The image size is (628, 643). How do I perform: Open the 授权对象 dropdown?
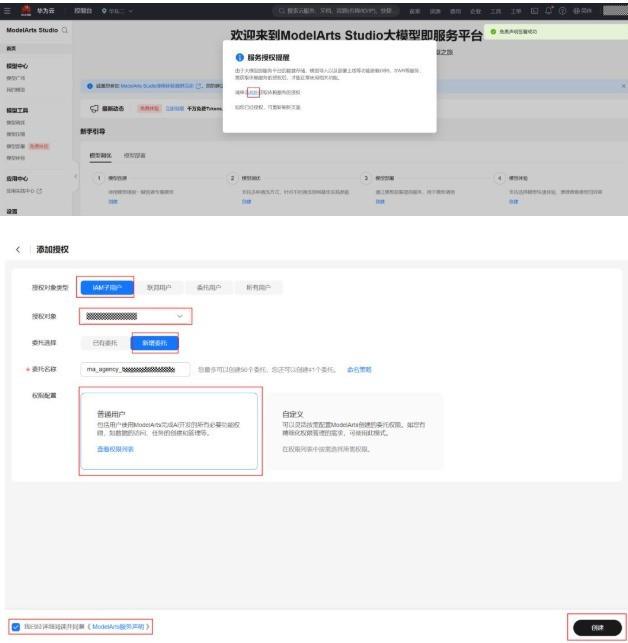135,316
